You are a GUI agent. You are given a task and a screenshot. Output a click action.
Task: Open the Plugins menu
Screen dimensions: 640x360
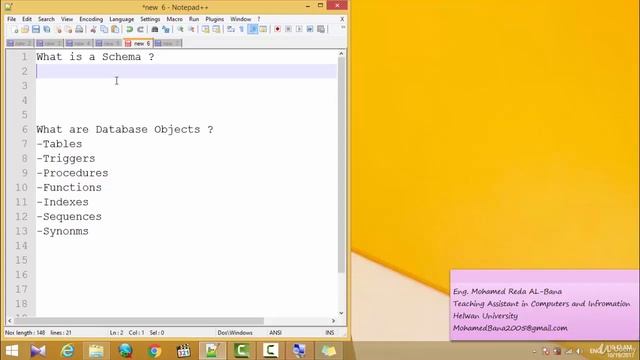point(215,19)
